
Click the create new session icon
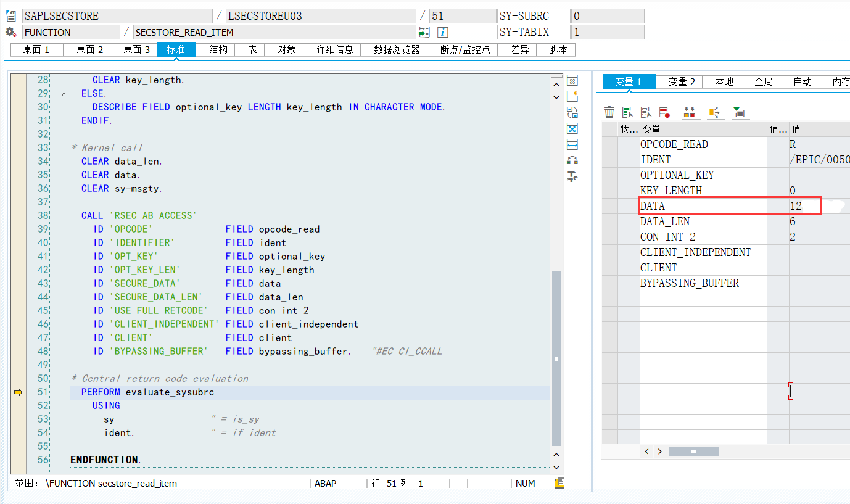[x=573, y=96]
